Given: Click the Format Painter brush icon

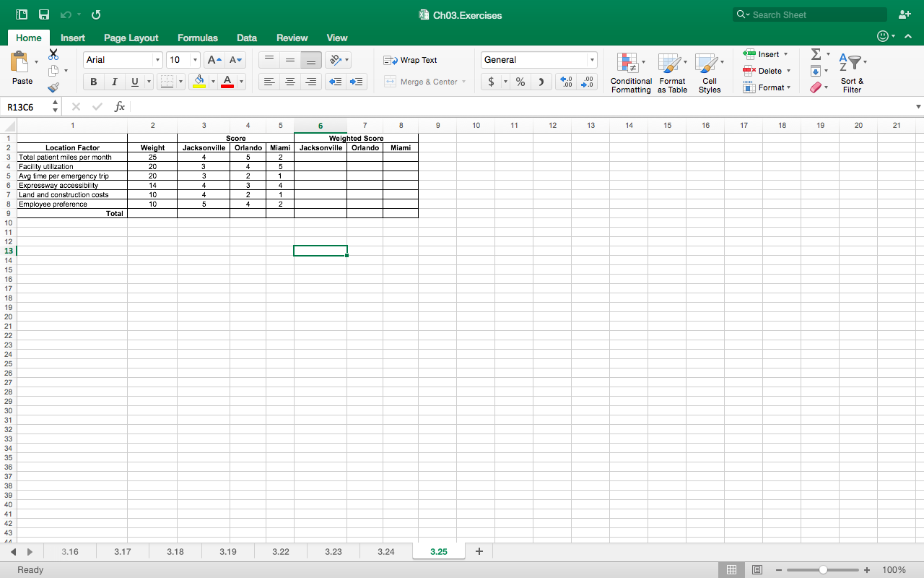Looking at the screenshot, I should pyautogui.click(x=53, y=87).
